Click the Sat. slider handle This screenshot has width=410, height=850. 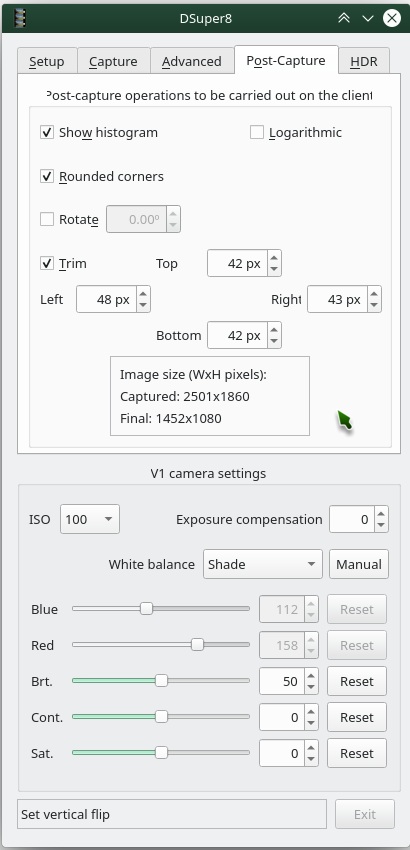click(161, 753)
